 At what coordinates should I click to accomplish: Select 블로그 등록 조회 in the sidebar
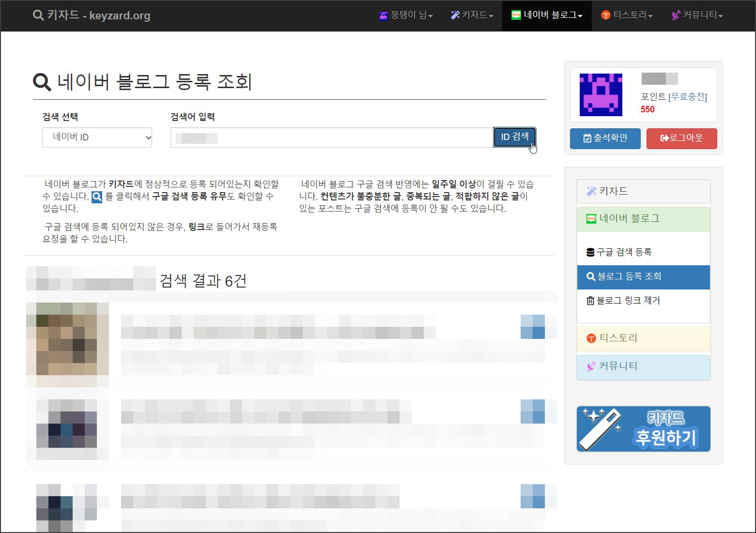click(644, 277)
